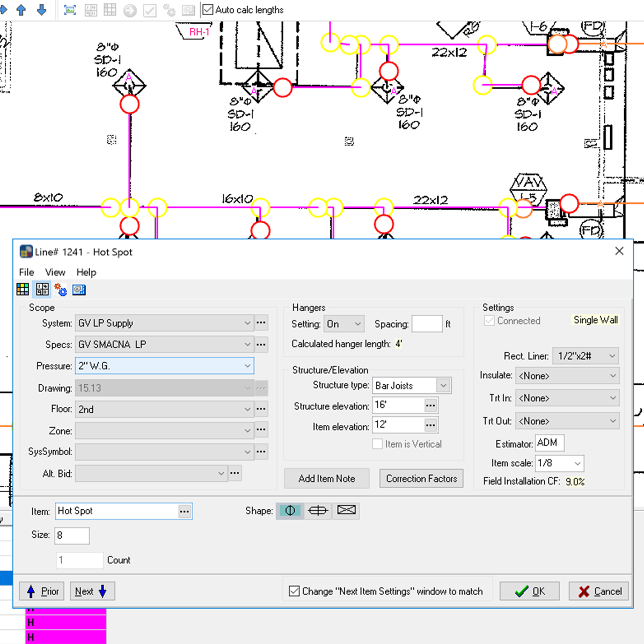Click the grid view icon in the main toolbar
Viewport: 644px width, 644px height.
(x=109, y=9)
